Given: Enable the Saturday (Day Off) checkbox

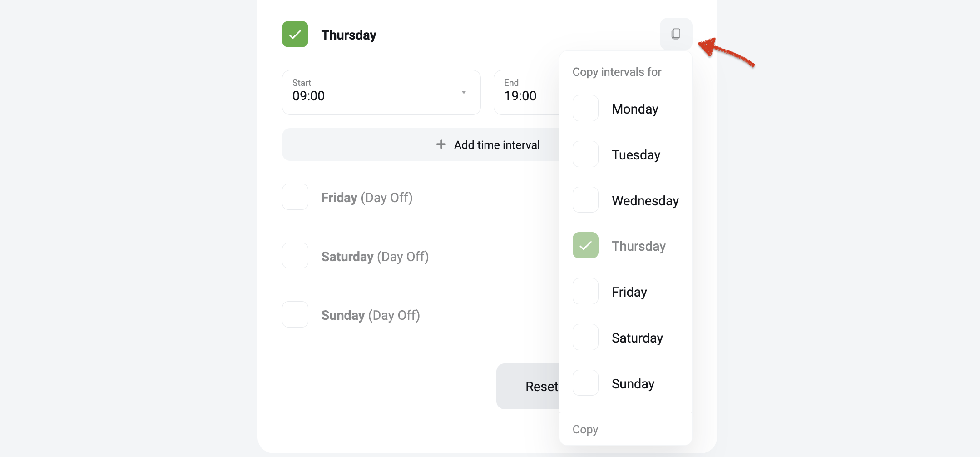Looking at the screenshot, I should pyautogui.click(x=295, y=256).
